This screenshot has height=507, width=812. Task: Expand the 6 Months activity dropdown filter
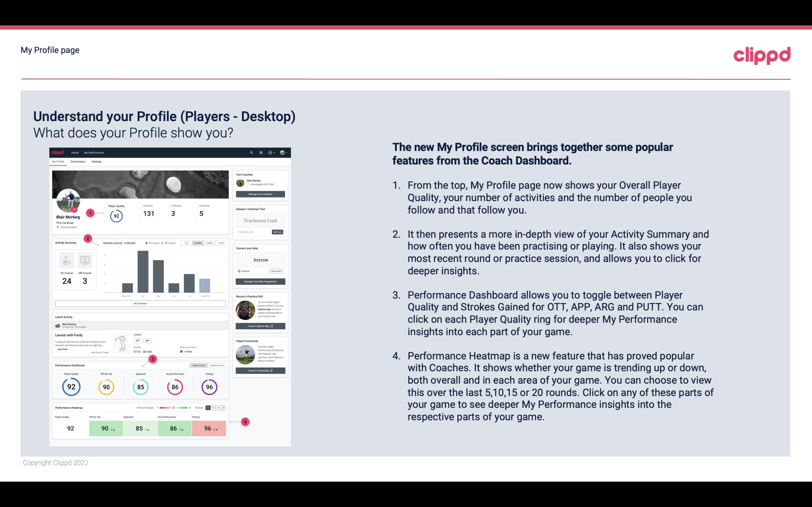pos(198,244)
